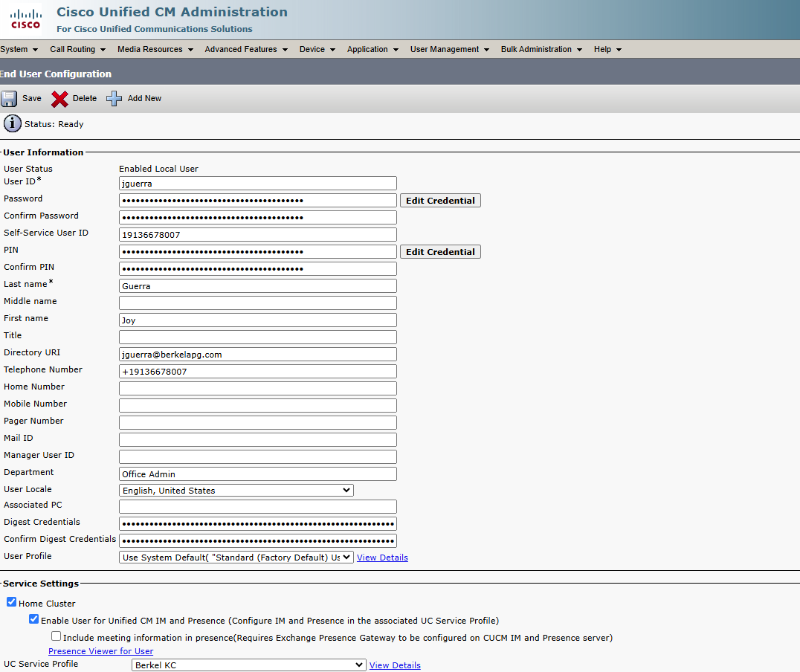
Task: Click the First name field with Joy
Action: pos(258,320)
